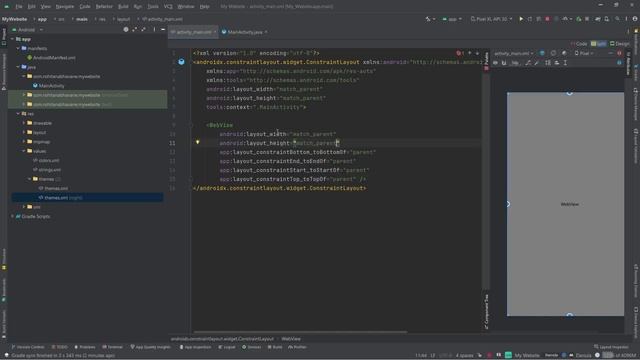Open the Build menu
Viewport: 640px width, 360px height.
tap(123, 7)
